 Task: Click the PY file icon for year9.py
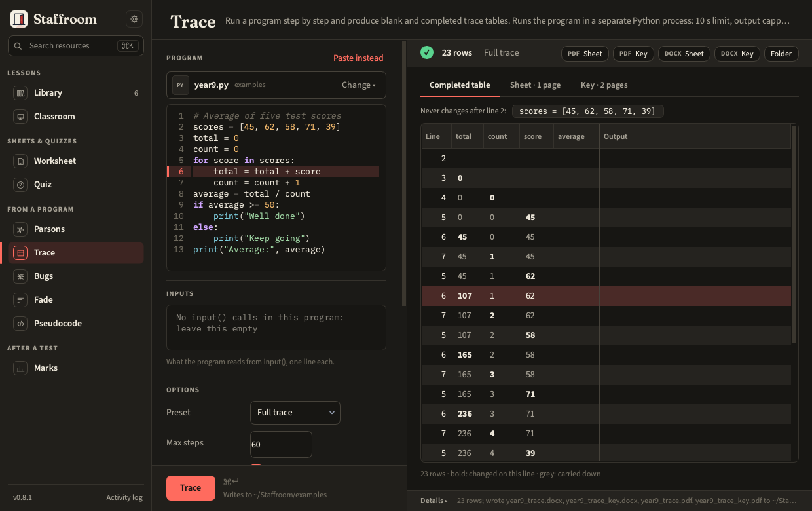click(181, 85)
